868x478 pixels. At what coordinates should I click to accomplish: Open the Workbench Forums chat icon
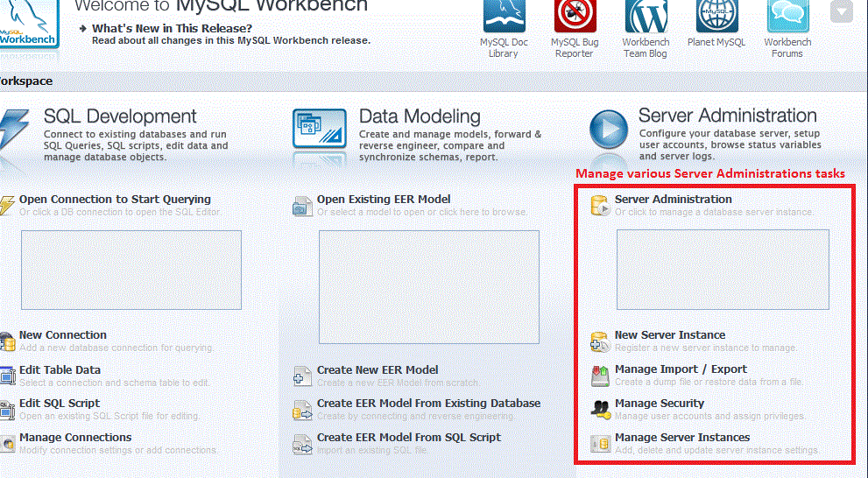coord(787,16)
